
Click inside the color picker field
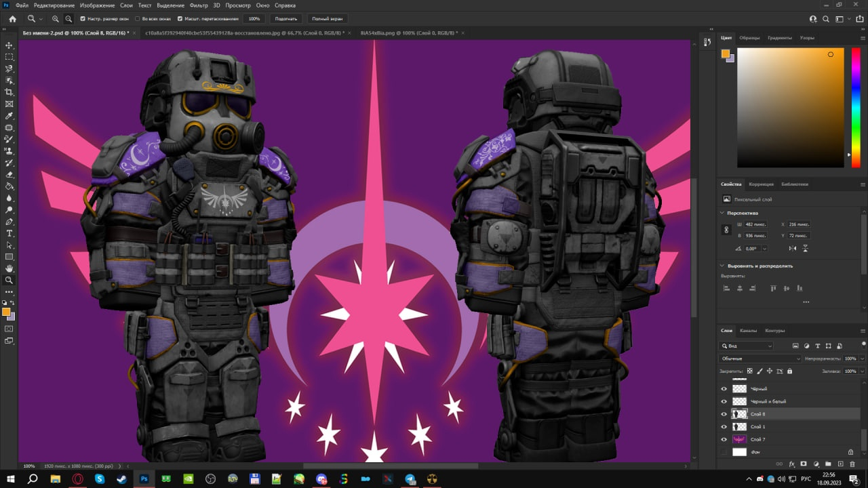(x=791, y=108)
